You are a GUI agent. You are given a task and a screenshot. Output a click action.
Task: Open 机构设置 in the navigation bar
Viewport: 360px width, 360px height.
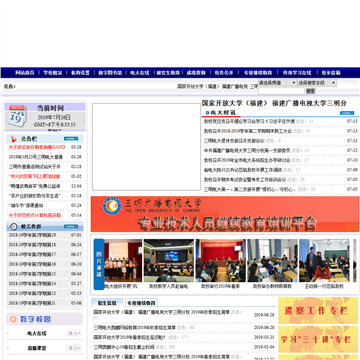[x=80, y=73]
